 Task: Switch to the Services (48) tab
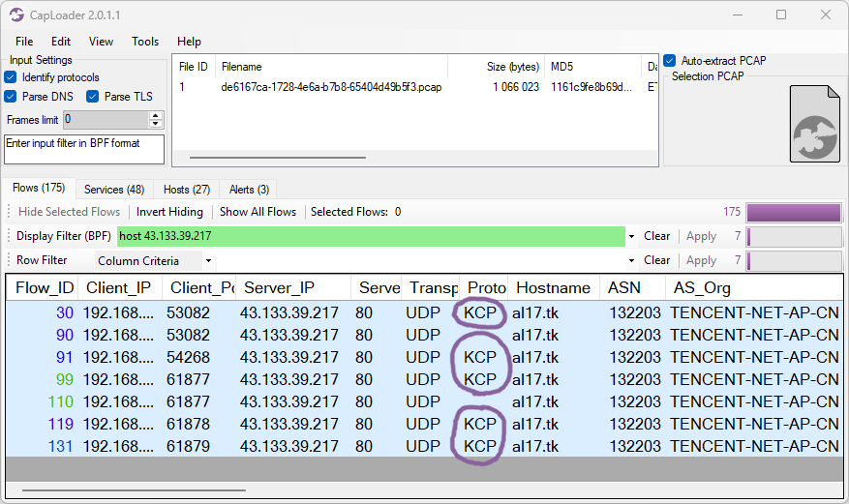[x=114, y=190]
